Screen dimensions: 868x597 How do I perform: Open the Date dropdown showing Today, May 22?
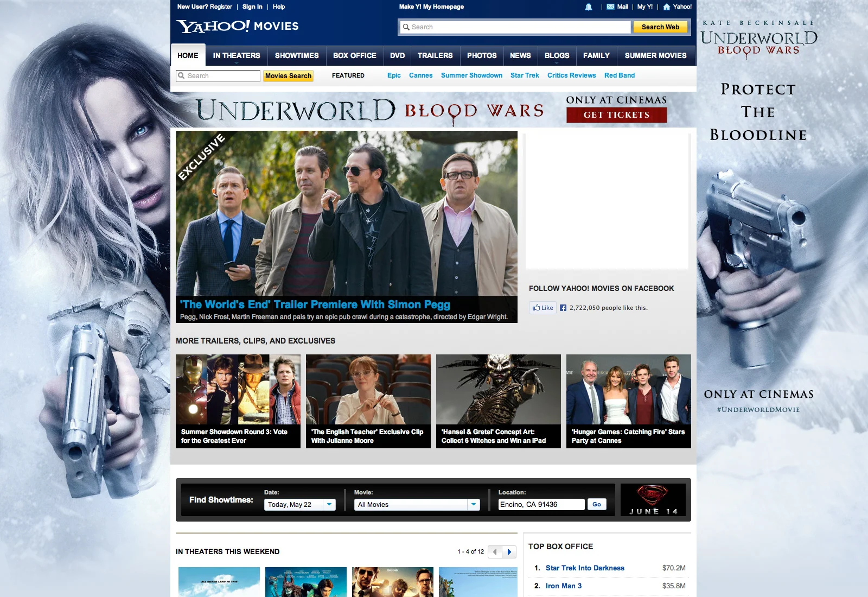300,505
